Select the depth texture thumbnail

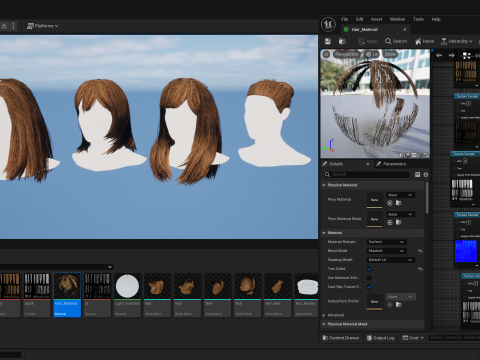click(x=37, y=295)
